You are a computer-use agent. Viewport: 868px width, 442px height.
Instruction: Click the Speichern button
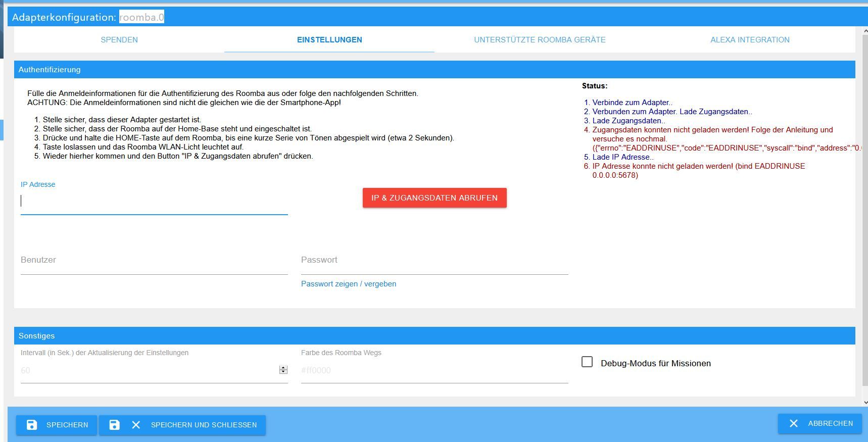pyautogui.click(x=57, y=425)
